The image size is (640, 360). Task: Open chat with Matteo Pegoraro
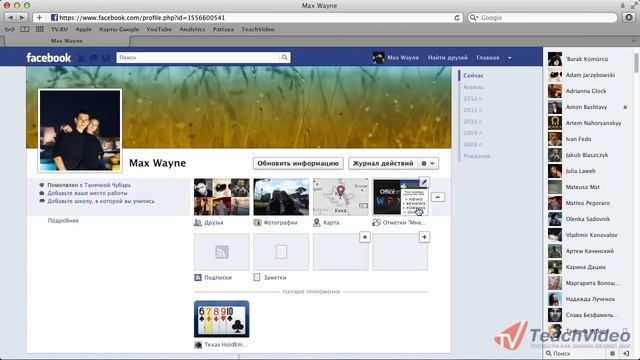click(587, 203)
